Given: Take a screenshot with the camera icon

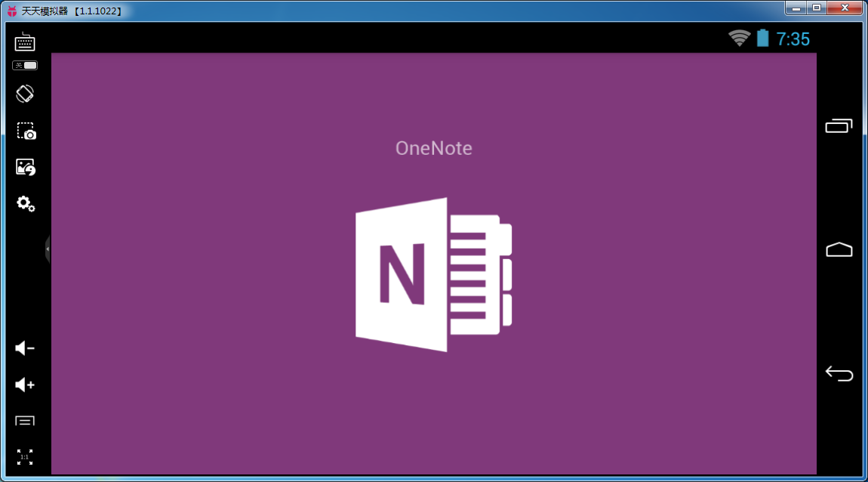Looking at the screenshot, I should pos(25,131).
